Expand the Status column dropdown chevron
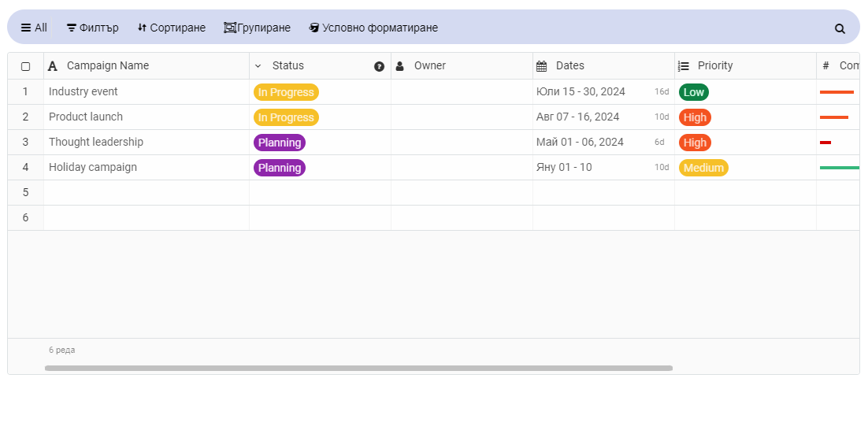868x445 pixels. (258, 66)
